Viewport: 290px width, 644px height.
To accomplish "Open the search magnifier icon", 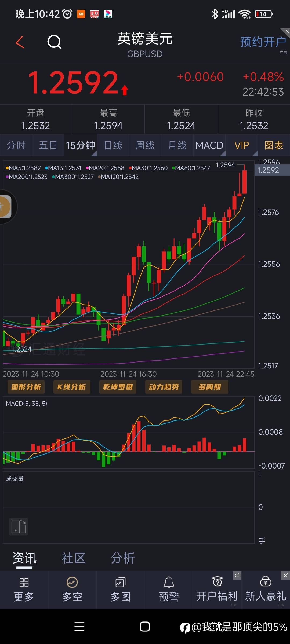I will [55, 42].
